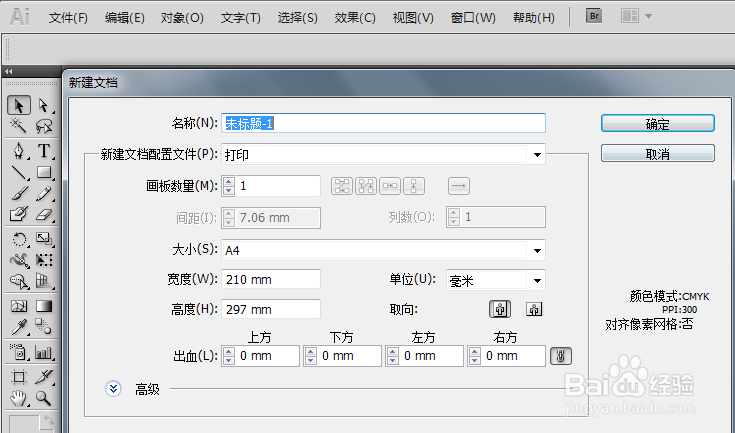Screen dimensions: 735x433
Task: Pick the Paintbrush tool
Action: click(x=19, y=193)
